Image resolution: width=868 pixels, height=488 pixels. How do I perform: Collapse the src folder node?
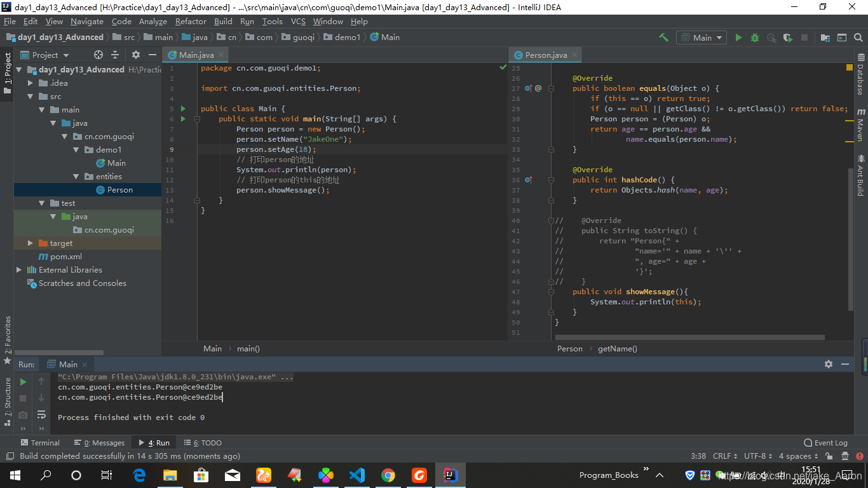(31, 97)
